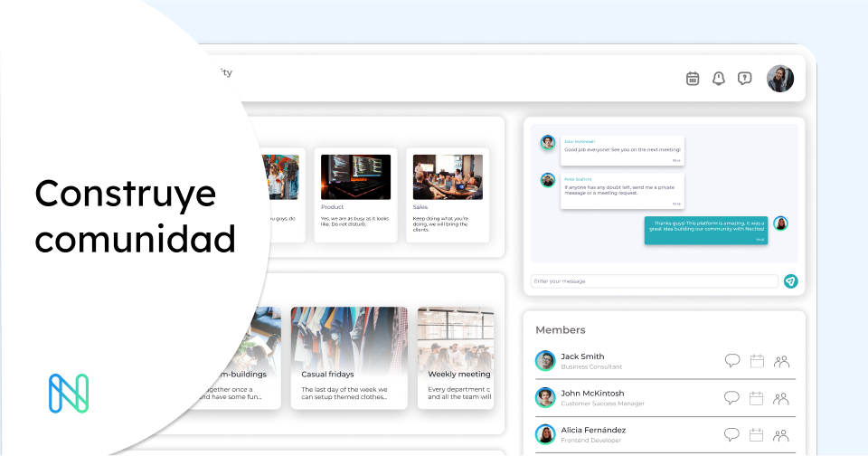
Task: Click calendar icon for John McKintosh
Action: coord(757,398)
